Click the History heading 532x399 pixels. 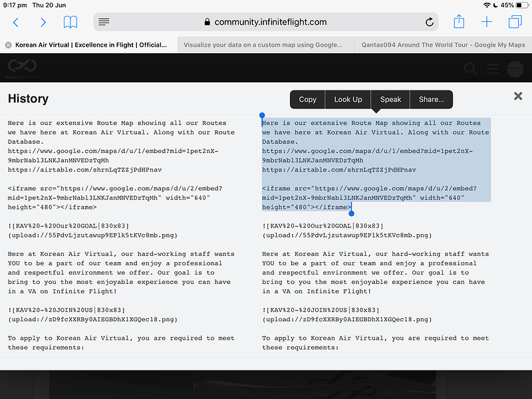tap(28, 98)
